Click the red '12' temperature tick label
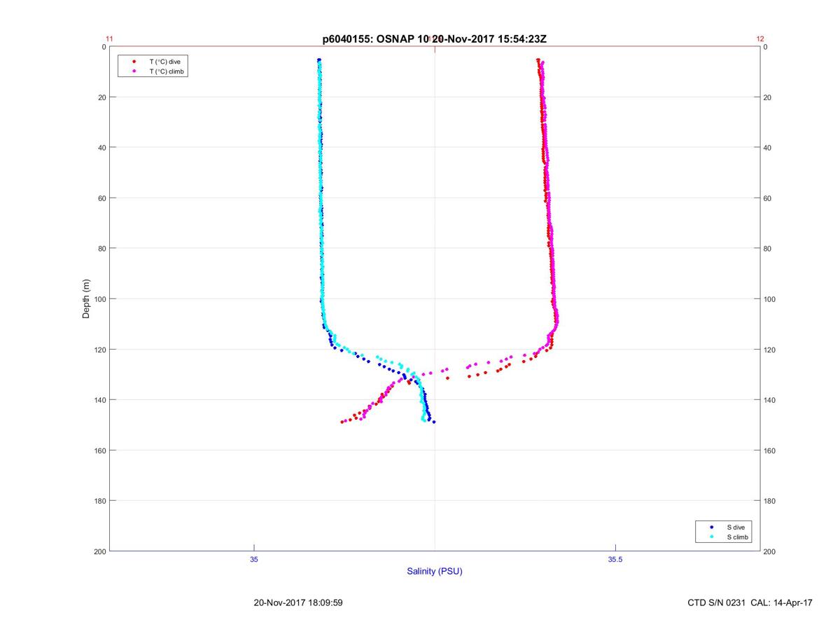This screenshot has width=840, height=620. pyautogui.click(x=760, y=39)
